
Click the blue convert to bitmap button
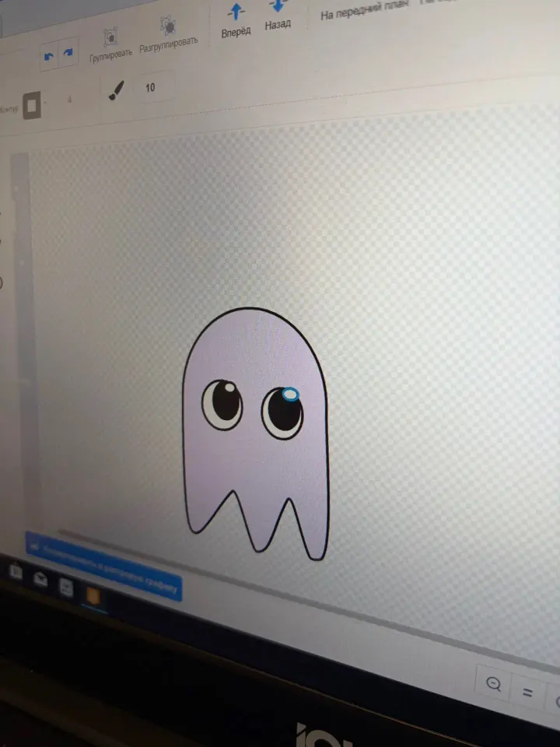coord(103,567)
